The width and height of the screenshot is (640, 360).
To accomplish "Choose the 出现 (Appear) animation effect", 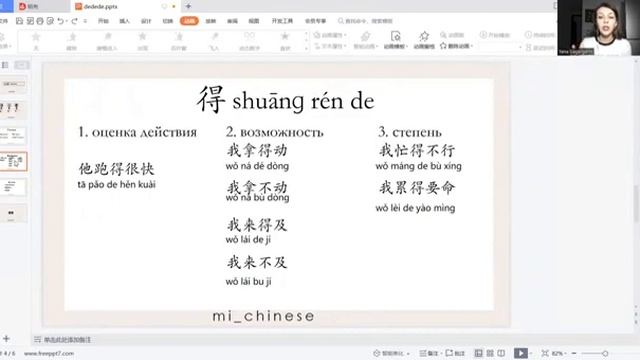I will click(x=142, y=41).
